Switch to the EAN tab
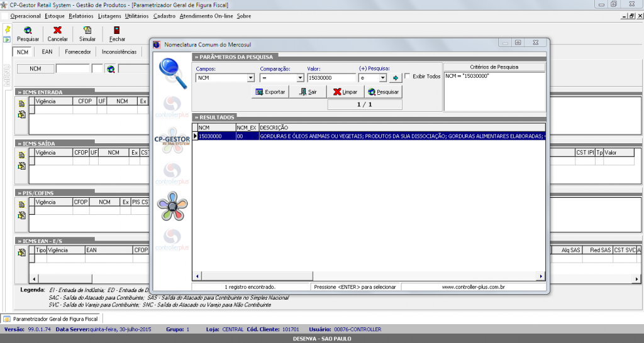The height and width of the screenshot is (343, 644). 47,52
